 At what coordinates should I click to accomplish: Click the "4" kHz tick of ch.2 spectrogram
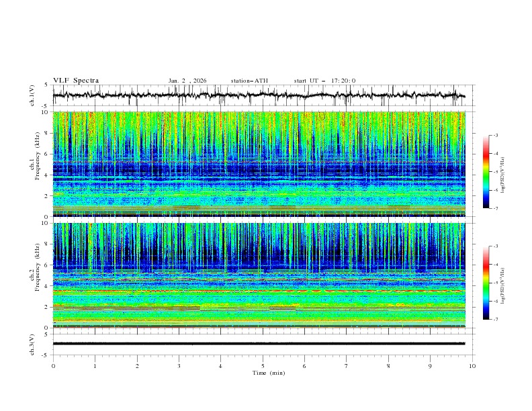tap(48, 286)
